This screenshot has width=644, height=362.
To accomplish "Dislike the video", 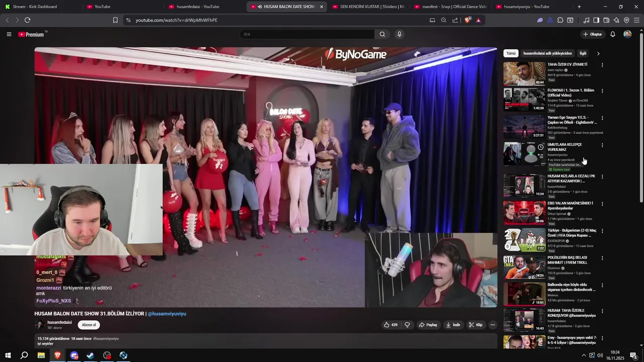I will pos(408,325).
